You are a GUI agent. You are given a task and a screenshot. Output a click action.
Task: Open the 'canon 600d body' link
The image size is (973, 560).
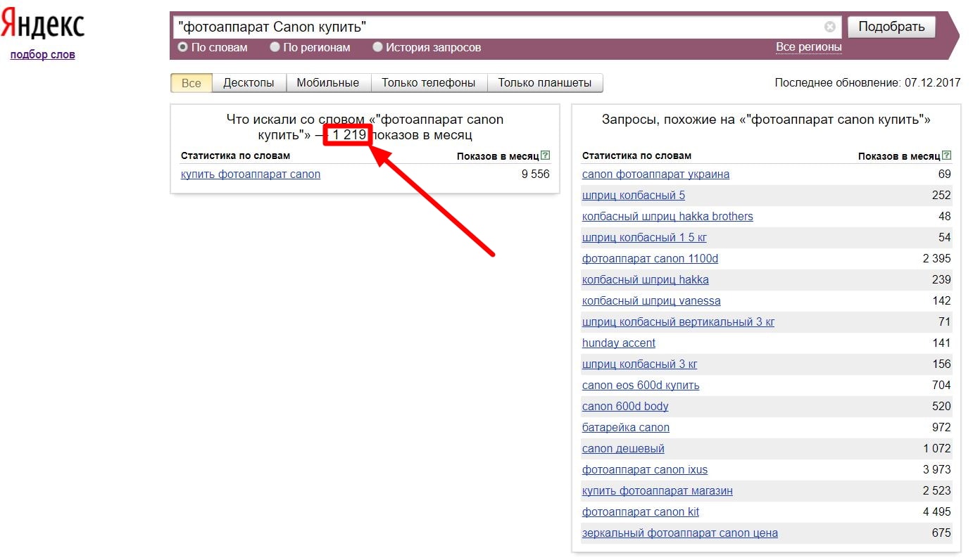pyautogui.click(x=625, y=406)
